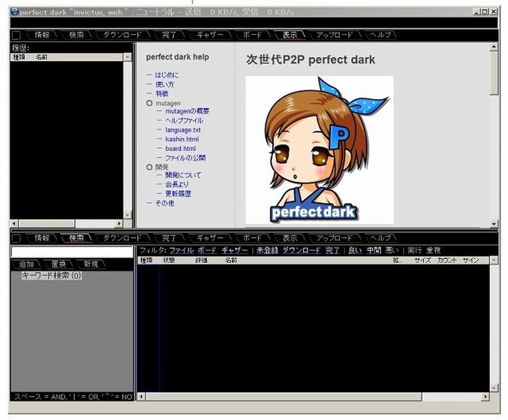Click the perfect dark mascot image
The image size is (508, 420).
point(319,150)
